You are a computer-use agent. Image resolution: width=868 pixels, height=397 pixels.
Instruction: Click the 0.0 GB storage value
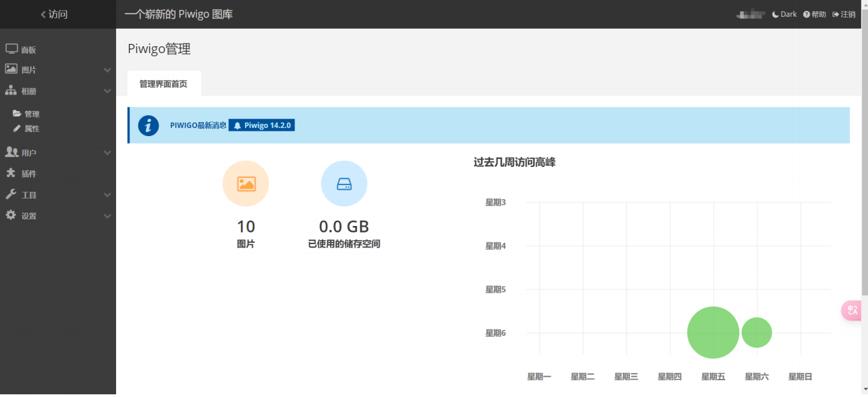click(x=344, y=227)
